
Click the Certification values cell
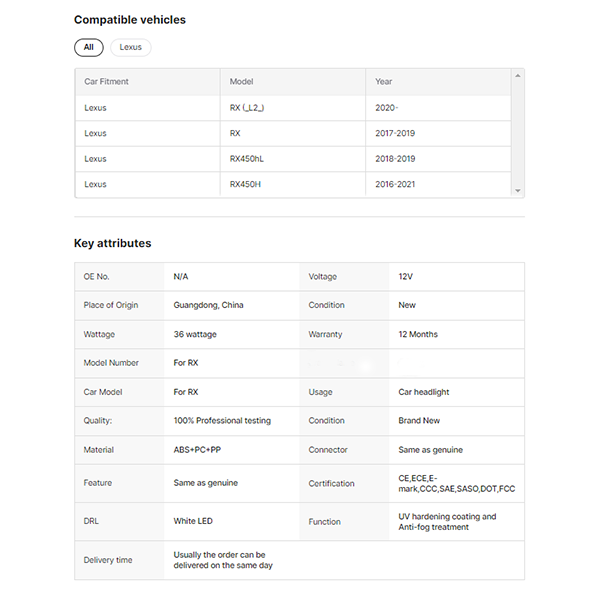(454, 484)
